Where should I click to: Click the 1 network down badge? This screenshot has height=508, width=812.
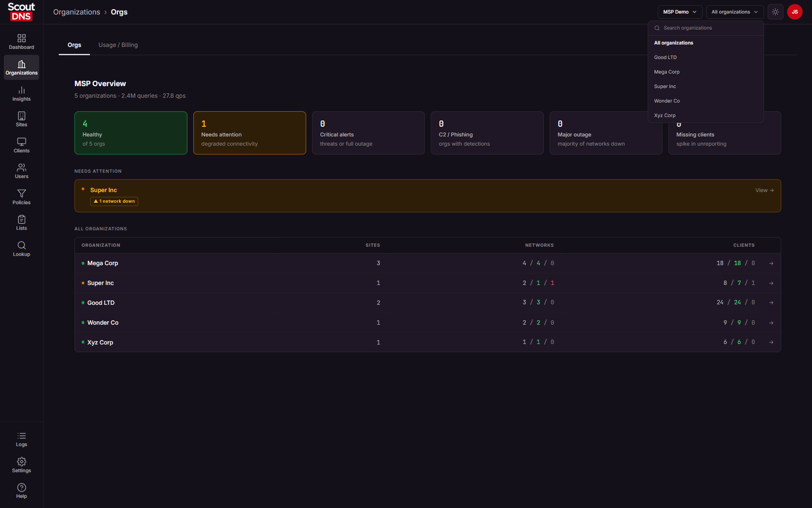tap(114, 201)
